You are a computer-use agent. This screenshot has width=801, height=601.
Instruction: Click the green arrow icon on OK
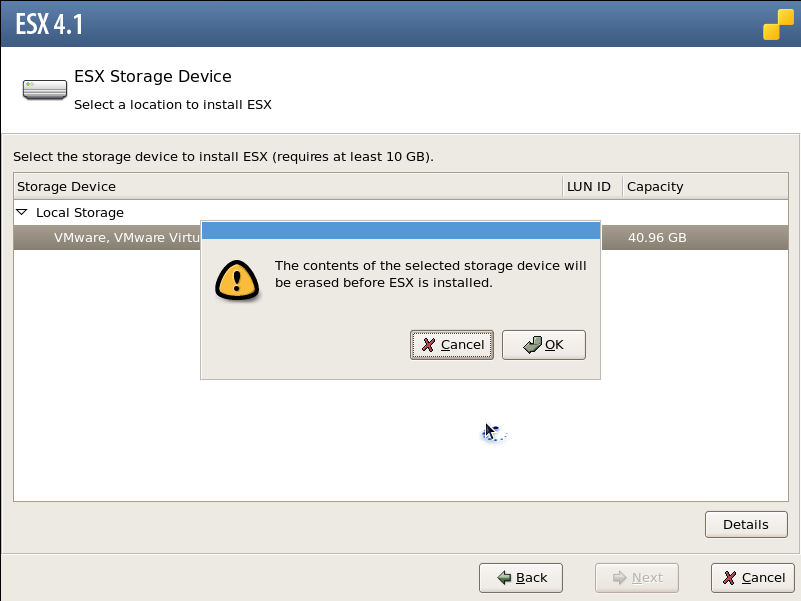[532, 345]
